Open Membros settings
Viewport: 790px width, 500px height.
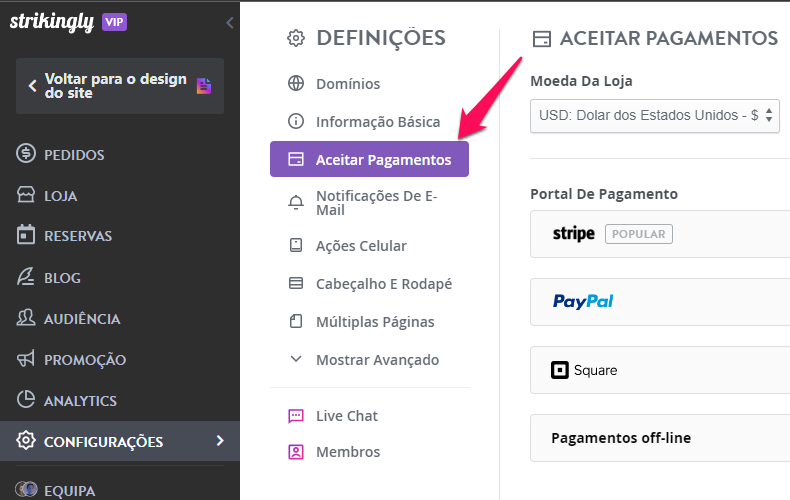click(x=348, y=452)
